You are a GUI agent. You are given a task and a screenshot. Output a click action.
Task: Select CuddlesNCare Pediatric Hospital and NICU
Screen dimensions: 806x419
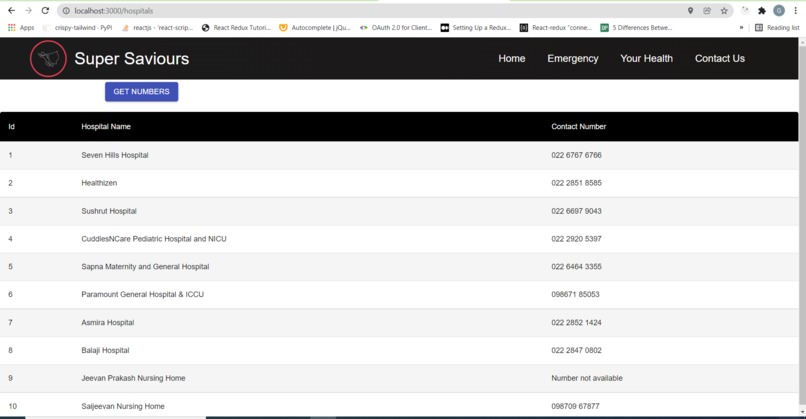coord(154,239)
